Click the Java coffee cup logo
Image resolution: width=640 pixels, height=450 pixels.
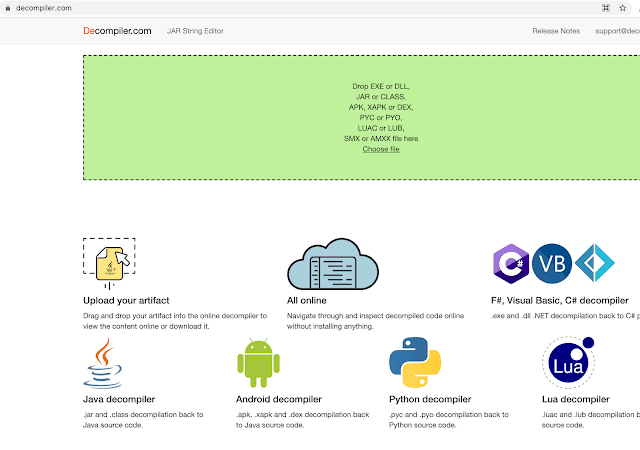tap(103, 363)
